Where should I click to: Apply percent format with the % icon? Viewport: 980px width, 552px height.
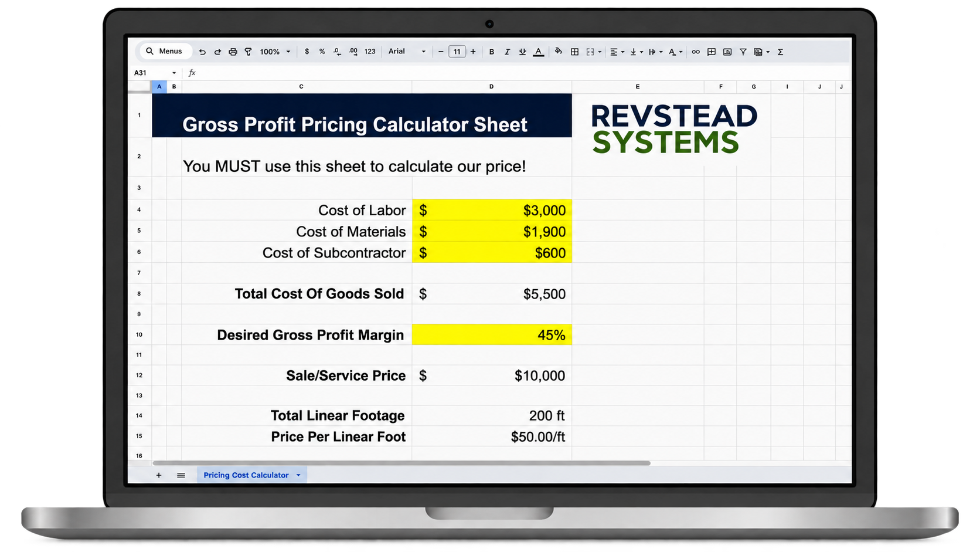(x=322, y=52)
